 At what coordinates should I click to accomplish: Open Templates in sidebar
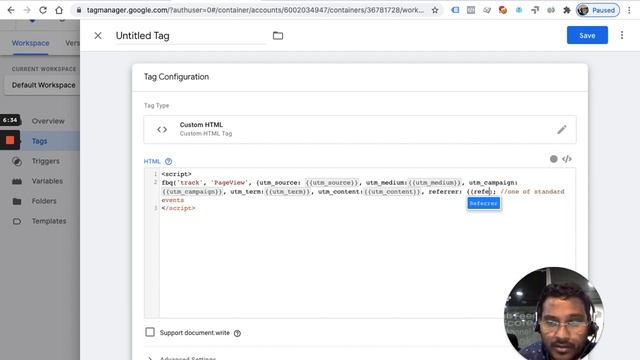point(49,221)
